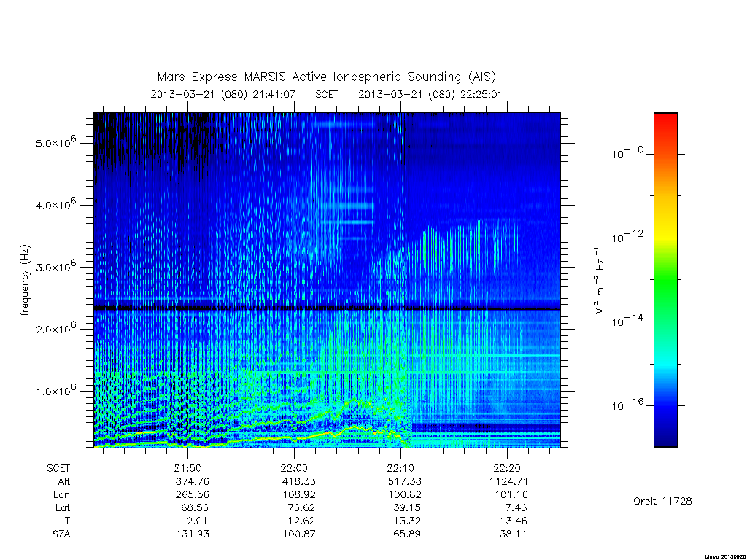747x560 pixels.
Task: Click the longitude value '101.16'
Action: pyautogui.click(x=511, y=495)
